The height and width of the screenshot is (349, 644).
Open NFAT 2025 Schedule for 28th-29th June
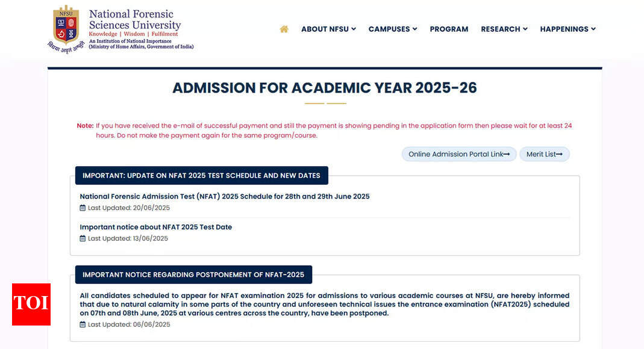point(225,197)
